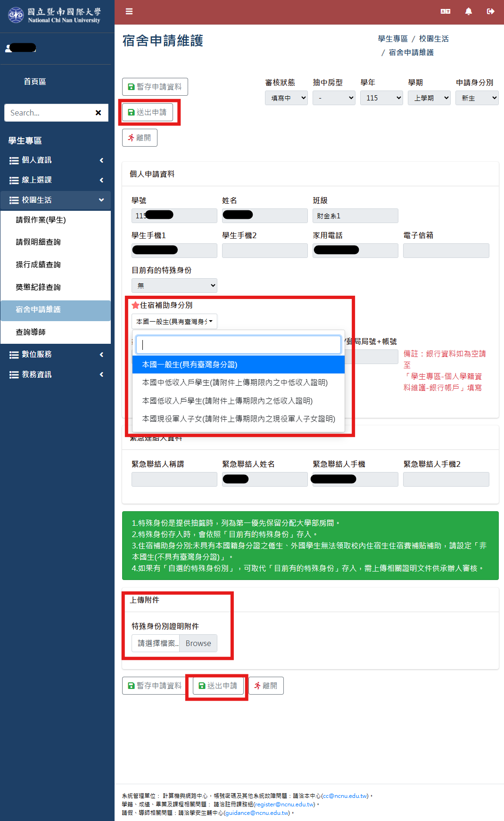Expand the 數位服務 chevron
Viewport: 504px width, 821px height.
coord(101,355)
